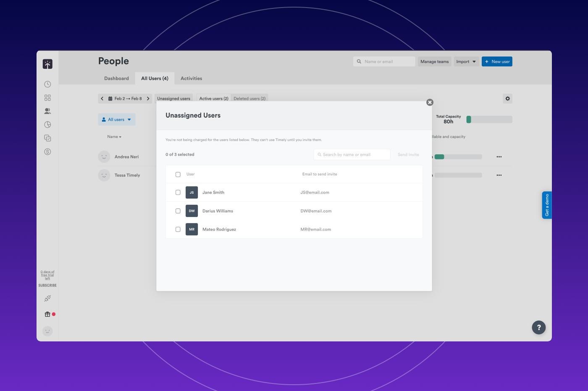Open the Deleted users (2) tab
The width and height of the screenshot is (588, 391).
click(249, 98)
